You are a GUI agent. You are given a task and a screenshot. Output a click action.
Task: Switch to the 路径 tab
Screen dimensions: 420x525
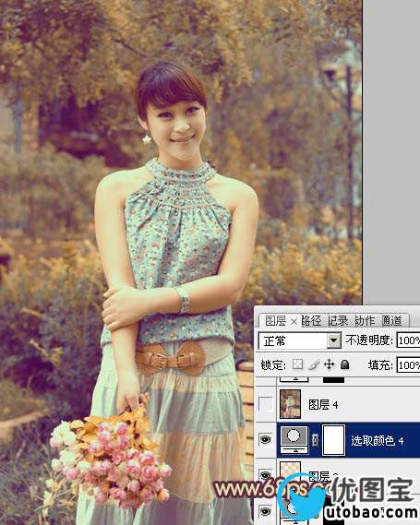311,321
